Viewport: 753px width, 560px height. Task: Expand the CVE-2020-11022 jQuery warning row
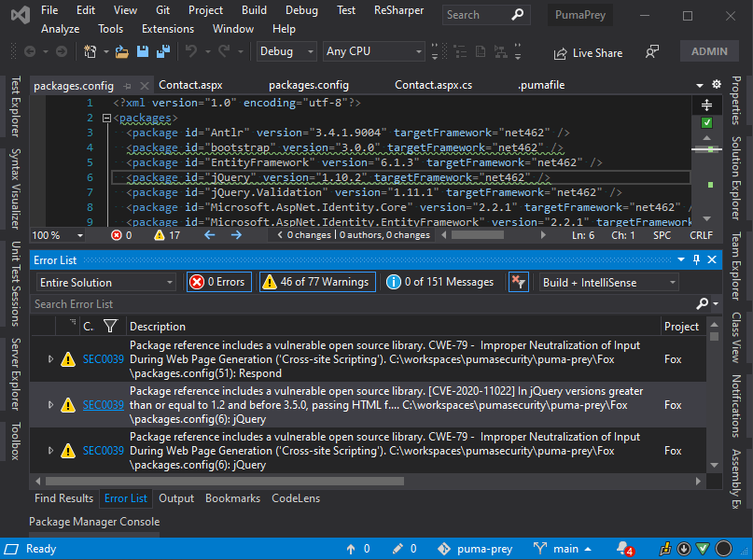tap(50, 405)
